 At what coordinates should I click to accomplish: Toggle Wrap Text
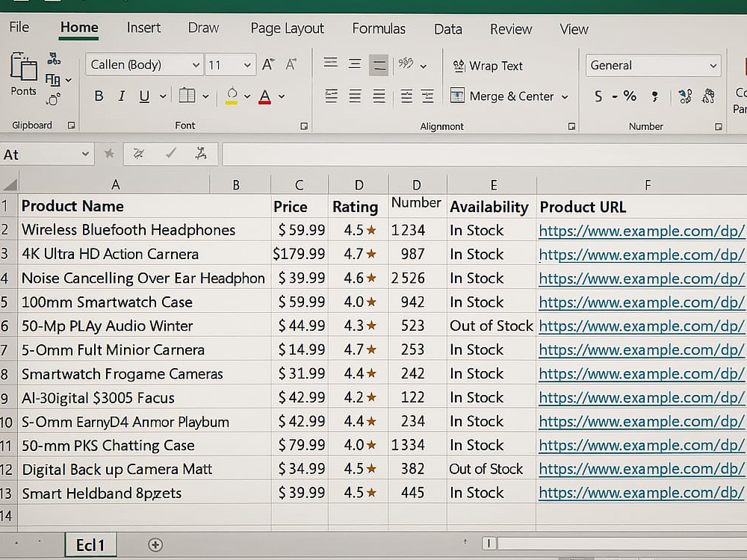click(x=487, y=66)
